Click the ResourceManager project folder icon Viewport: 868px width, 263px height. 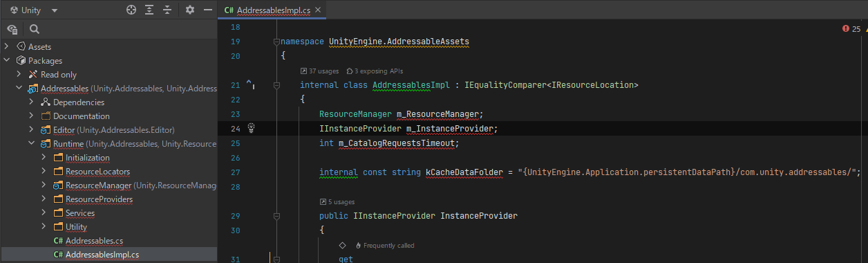pos(58,185)
